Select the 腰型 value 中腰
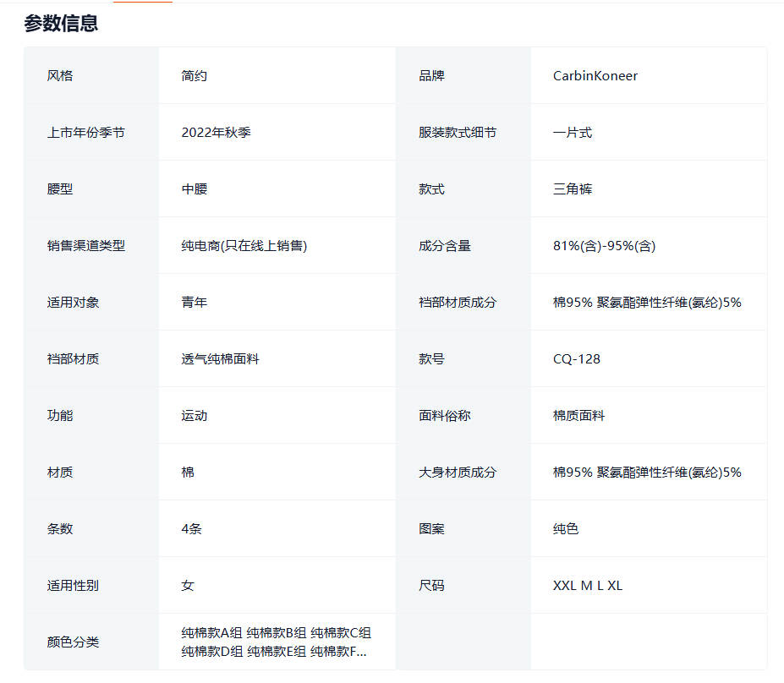Image resolution: width=784 pixels, height=683 pixels. tap(194, 189)
